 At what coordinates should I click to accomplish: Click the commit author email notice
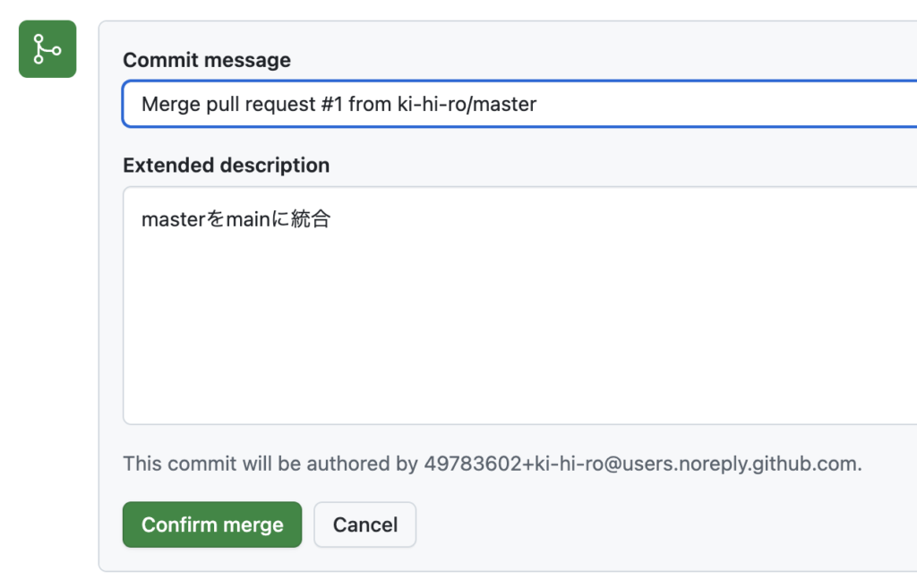pos(492,464)
